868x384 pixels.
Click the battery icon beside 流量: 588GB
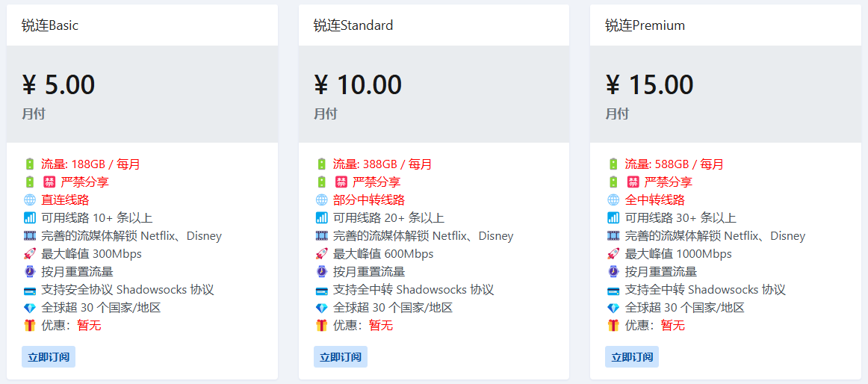(613, 164)
